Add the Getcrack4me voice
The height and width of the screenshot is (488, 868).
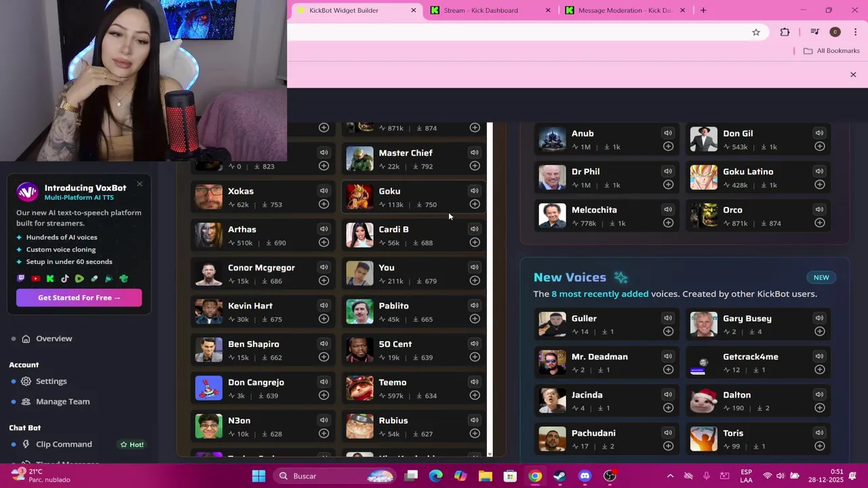(x=820, y=369)
